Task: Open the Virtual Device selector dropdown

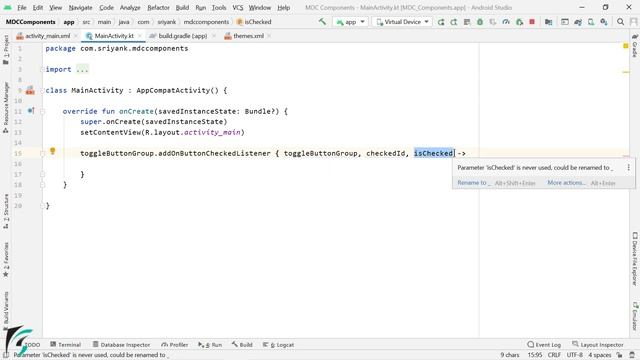Action: point(402,22)
